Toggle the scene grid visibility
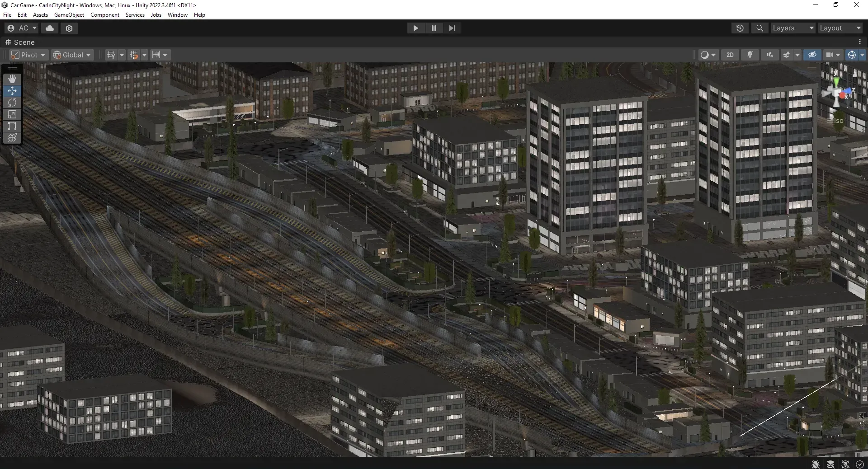Screen dimensions: 868x469 [x=111, y=55]
